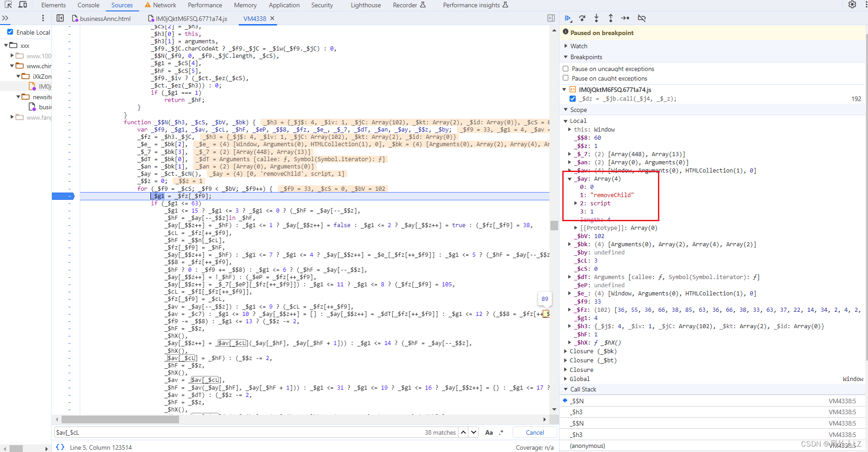The width and height of the screenshot is (868, 452).
Task: Open the businessAnnc.html file tab
Action: pyautogui.click(x=101, y=19)
